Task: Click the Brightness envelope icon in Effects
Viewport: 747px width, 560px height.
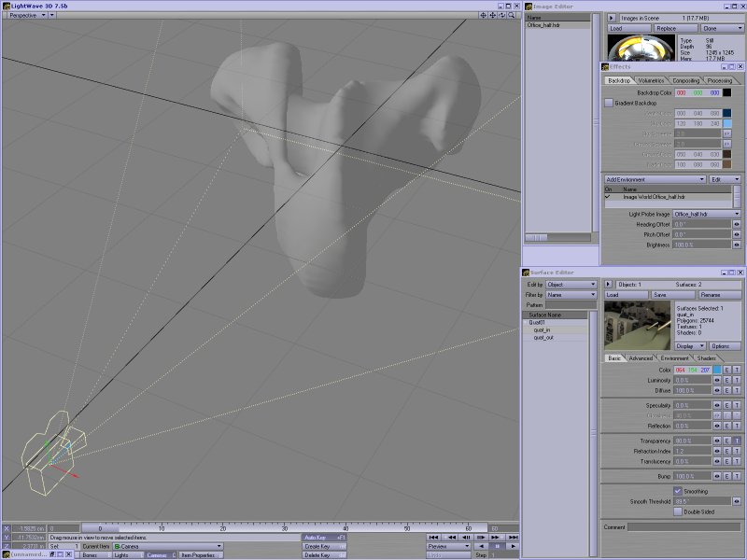Action: tap(737, 245)
